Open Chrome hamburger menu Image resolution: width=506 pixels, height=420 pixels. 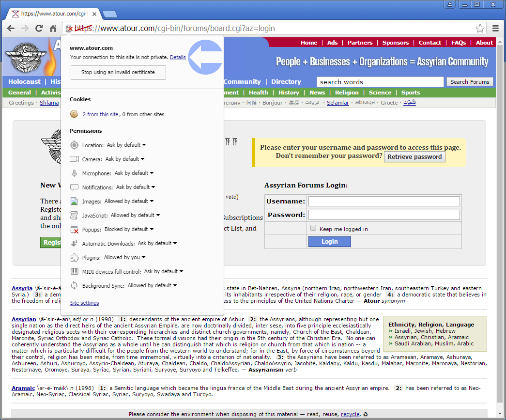pos(496,29)
